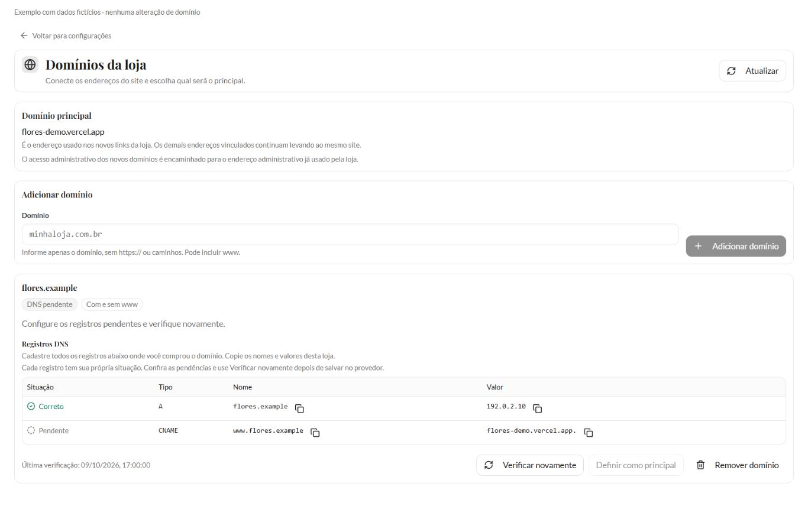The width and height of the screenshot is (808, 532).
Task: Focus the Domínio input field
Action: 350,234
